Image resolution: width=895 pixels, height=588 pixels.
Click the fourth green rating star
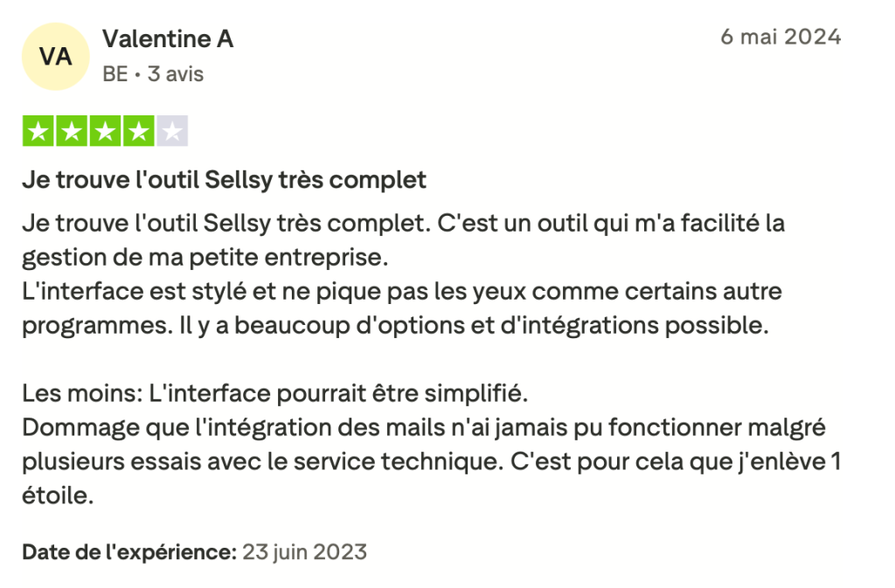coord(138,132)
